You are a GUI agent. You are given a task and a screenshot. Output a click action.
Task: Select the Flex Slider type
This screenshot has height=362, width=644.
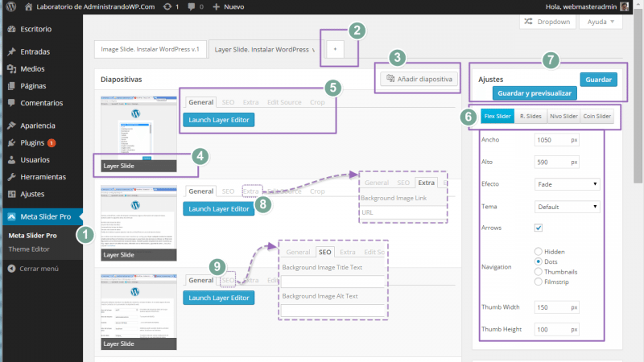pos(497,116)
